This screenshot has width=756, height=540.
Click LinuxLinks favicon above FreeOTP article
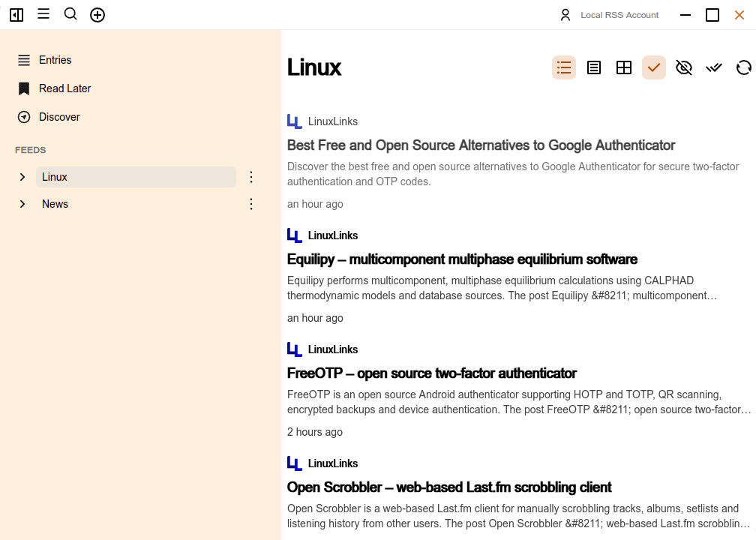tap(294, 349)
